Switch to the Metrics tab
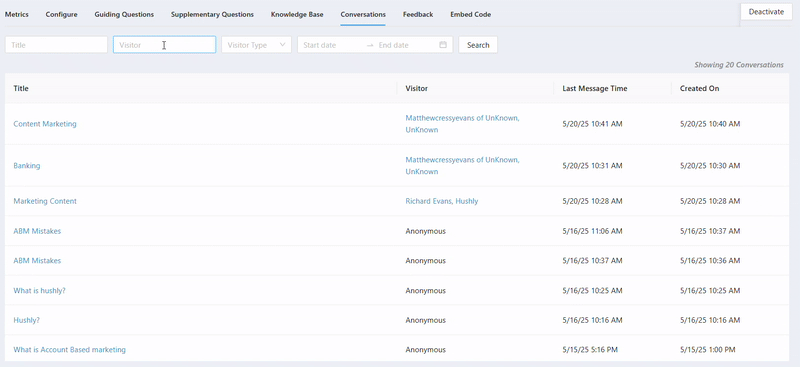Image resolution: width=800 pixels, height=367 pixels. [x=17, y=14]
